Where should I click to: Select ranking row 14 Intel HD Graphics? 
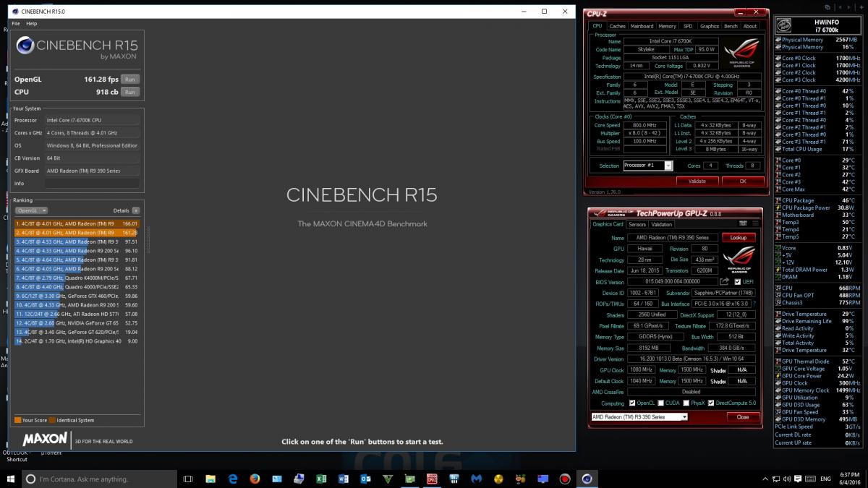coord(77,341)
